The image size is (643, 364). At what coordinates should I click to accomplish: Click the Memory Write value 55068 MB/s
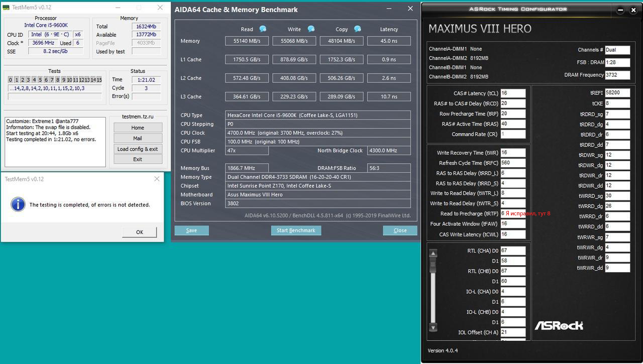tap(294, 41)
